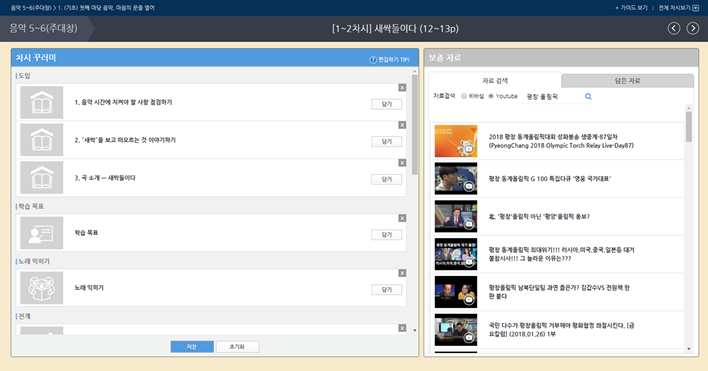Screen dimensions: 708x371
Task: Click 음악 5~6(주대창) breadcrumb title
Action: (x=43, y=28)
